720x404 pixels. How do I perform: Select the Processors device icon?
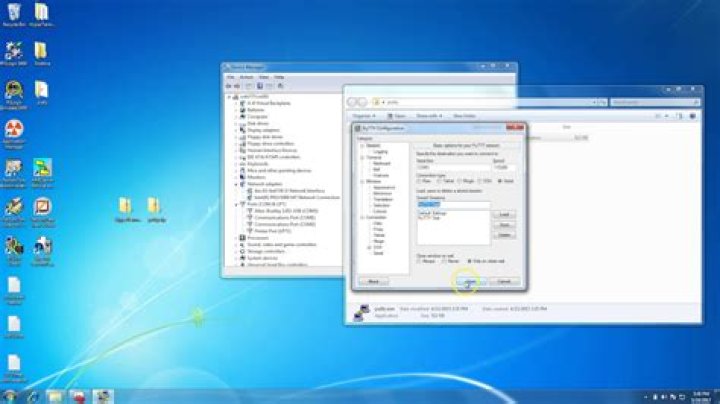point(243,238)
